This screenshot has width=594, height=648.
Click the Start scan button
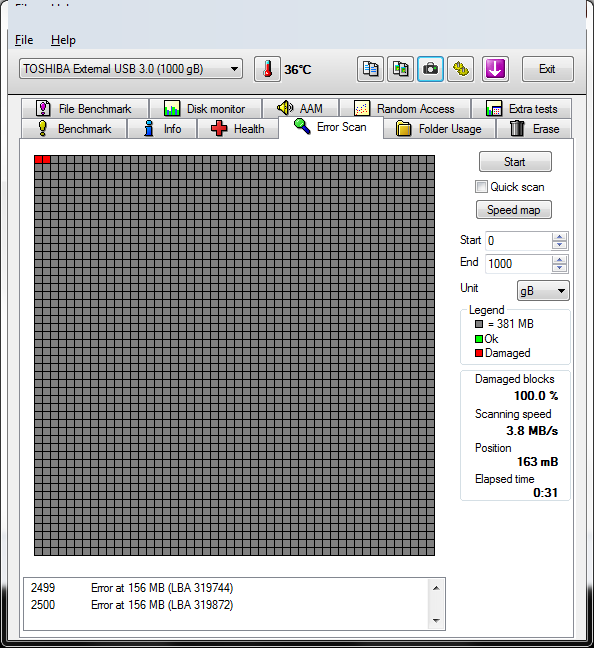515,162
